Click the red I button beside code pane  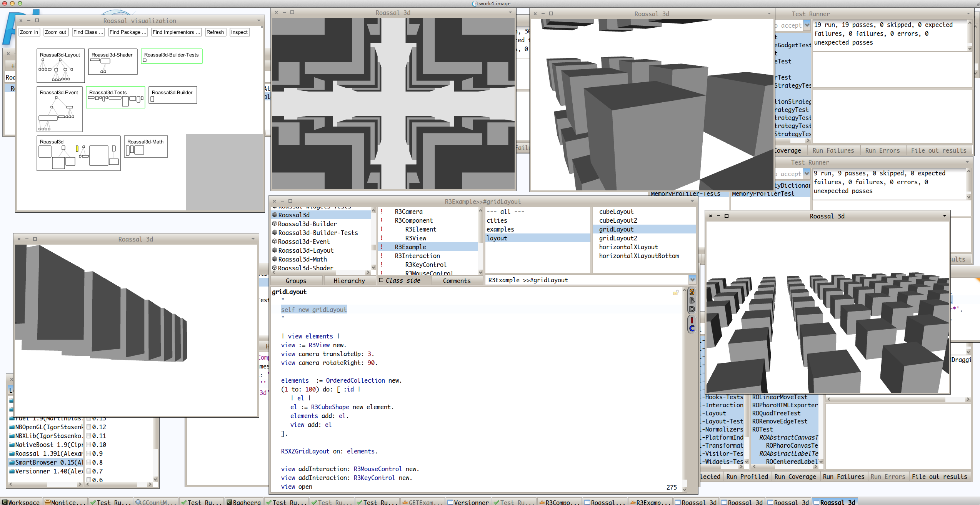tap(692, 320)
